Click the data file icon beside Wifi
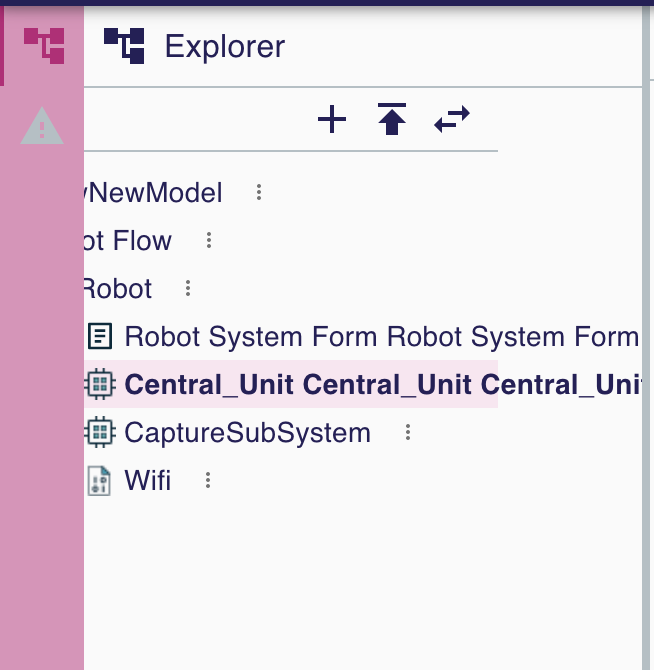This screenshot has width=654, height=670. pos(99,481)
